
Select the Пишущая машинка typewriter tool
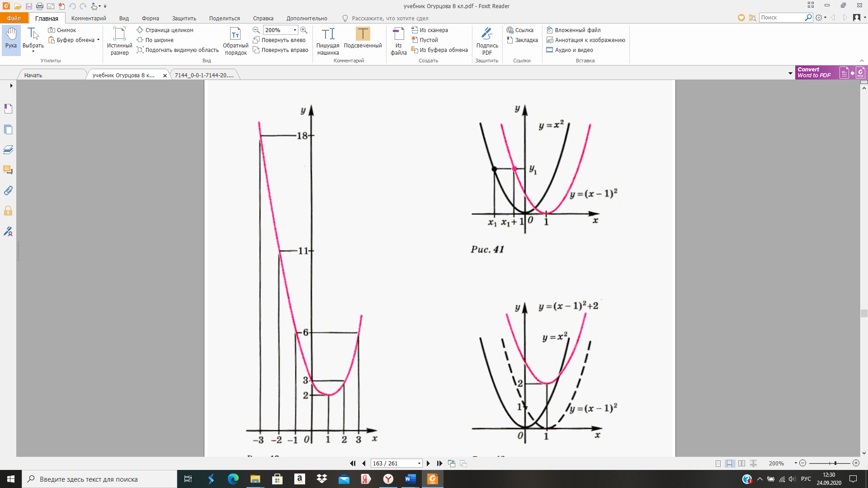click(x=328, y=41)
